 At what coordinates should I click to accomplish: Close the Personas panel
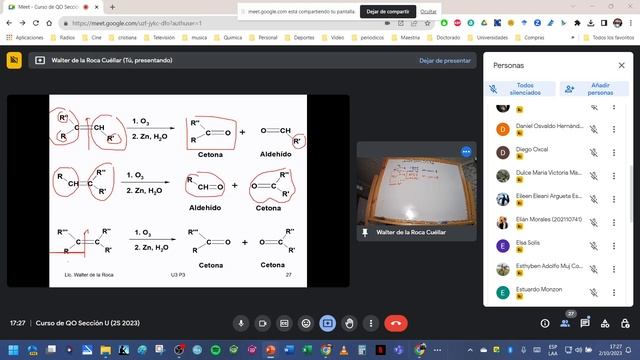tap(621, 65)
